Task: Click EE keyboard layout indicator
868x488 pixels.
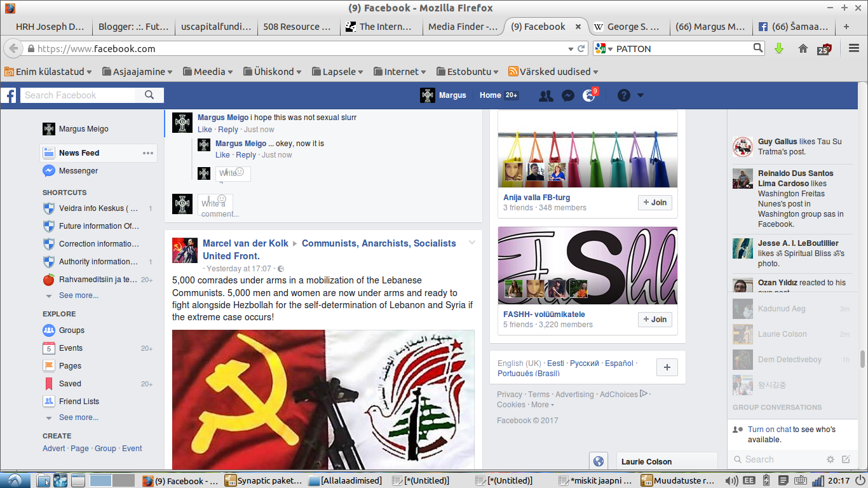Action: pos(749,480)
